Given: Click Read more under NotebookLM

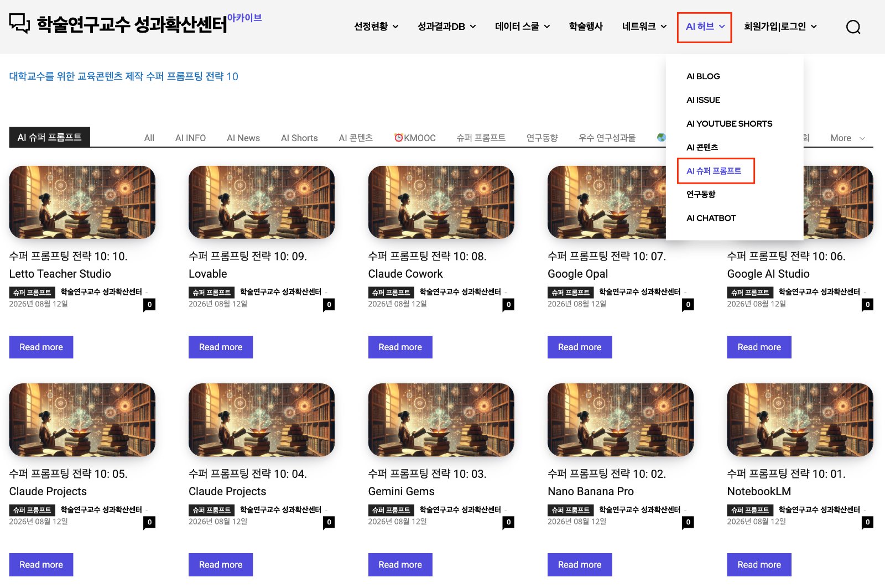Looking at the screenshot, I should (759, 565).
